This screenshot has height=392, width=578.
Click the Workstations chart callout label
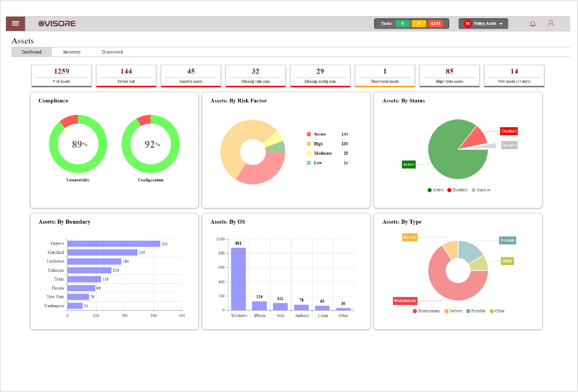pyautogui.click(x=405, y=301)
